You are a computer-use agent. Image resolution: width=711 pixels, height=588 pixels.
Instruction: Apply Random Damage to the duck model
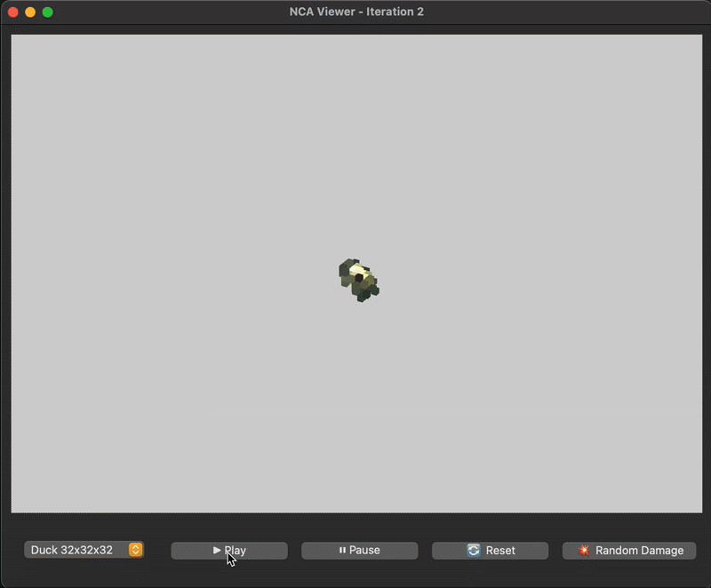tap(628, 551)
